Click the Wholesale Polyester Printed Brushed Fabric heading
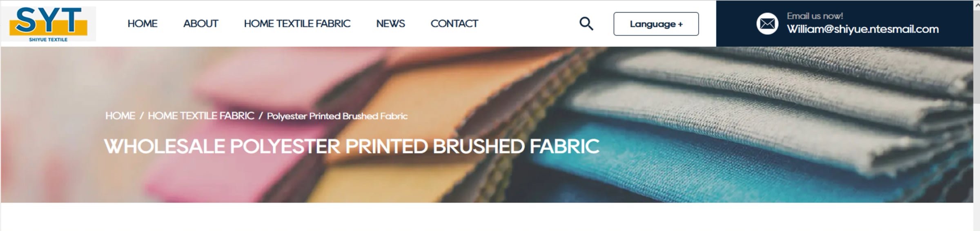 [x=352, y=147]
